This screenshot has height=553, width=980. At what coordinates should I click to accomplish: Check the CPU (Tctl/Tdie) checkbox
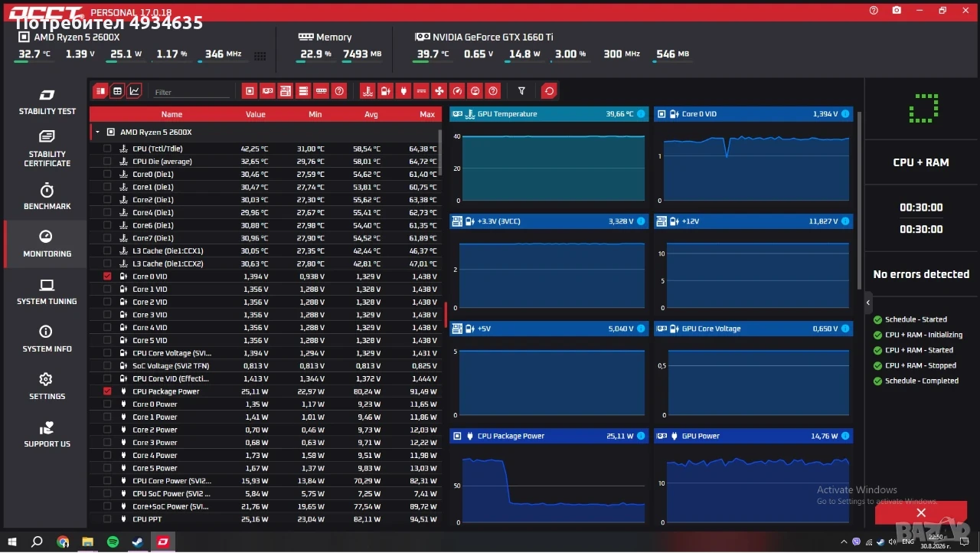point(107,149)
